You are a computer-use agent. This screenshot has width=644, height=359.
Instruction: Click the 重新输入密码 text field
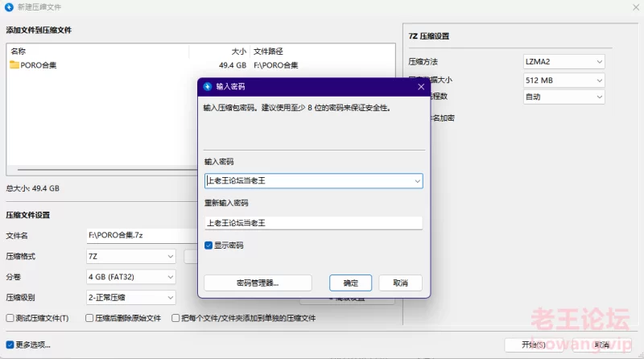(x=313, y=223)
